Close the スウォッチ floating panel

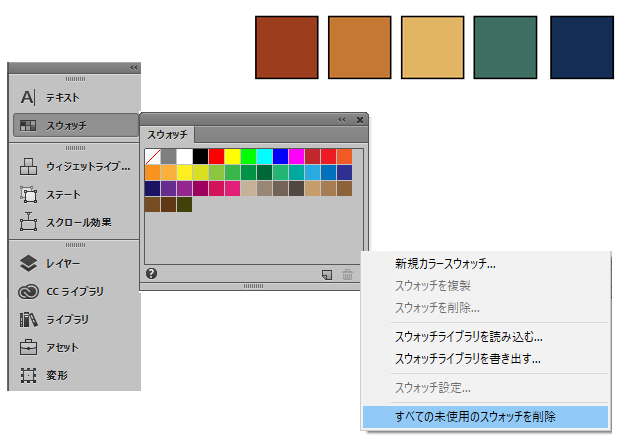(360, 120)
